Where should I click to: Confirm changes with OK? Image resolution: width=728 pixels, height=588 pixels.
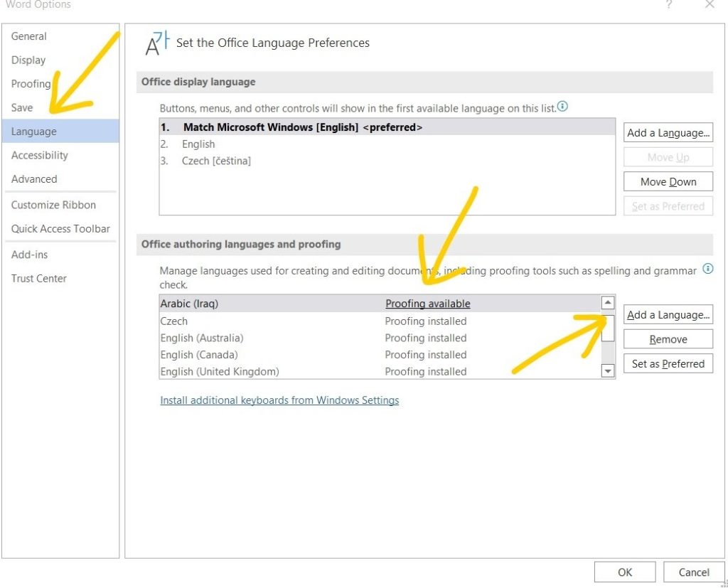pyautogui.click(x=624, y=572)
